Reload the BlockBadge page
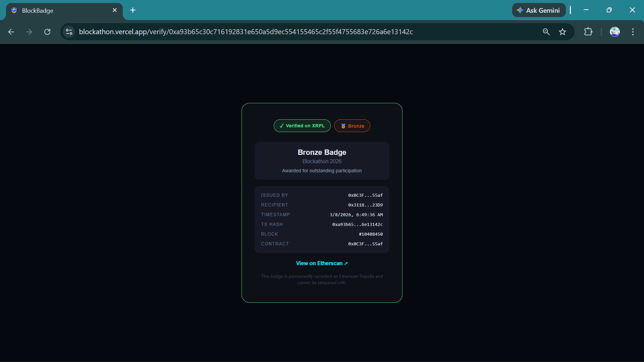 47,32
